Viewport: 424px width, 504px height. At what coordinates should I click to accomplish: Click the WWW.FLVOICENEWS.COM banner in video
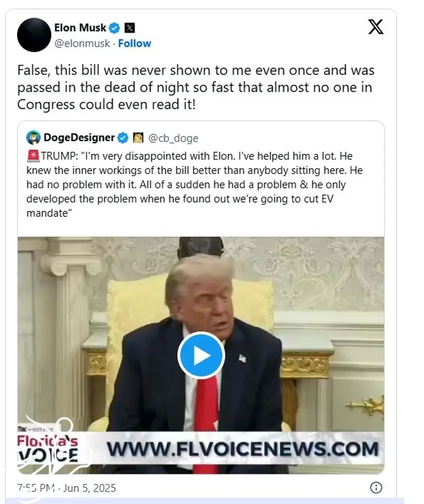243,449
